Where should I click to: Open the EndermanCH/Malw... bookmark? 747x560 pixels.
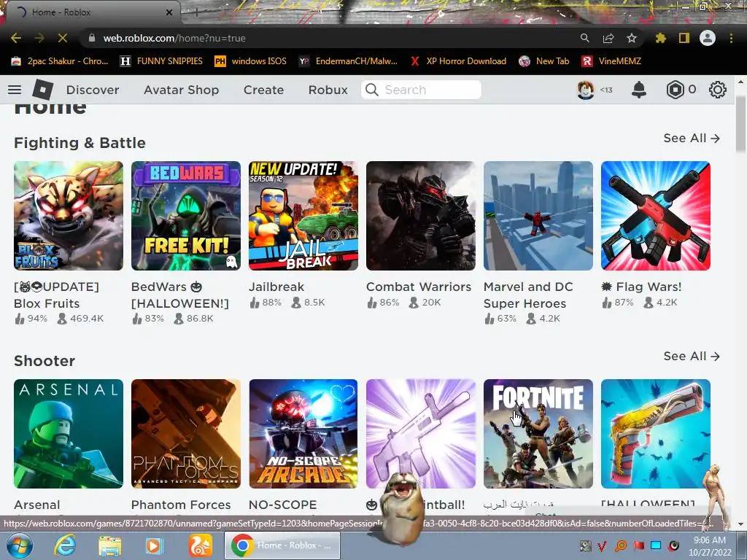click(348, 61)
